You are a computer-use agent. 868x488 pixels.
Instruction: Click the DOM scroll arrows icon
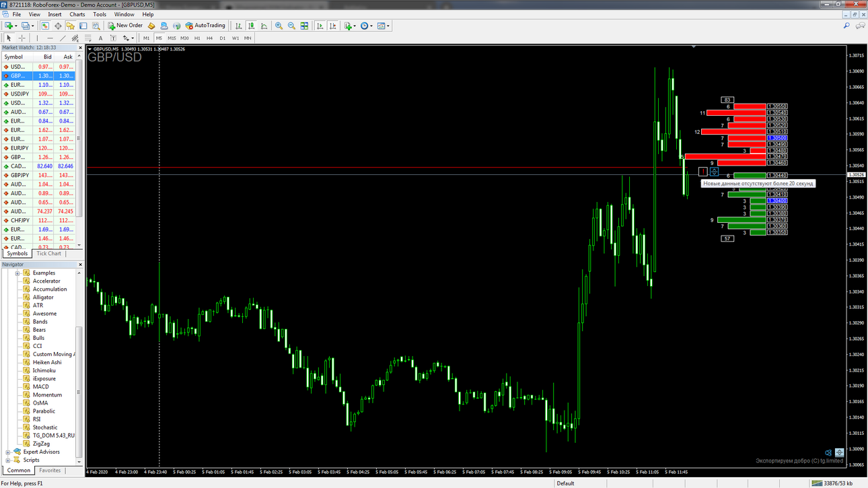(714, 172)
